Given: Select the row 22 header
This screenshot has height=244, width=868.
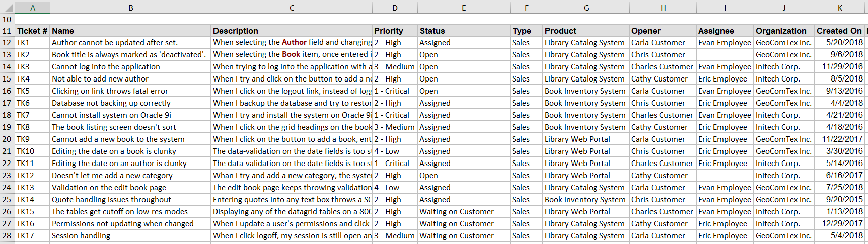Looking at the screenshot, I should click(7, 164).
